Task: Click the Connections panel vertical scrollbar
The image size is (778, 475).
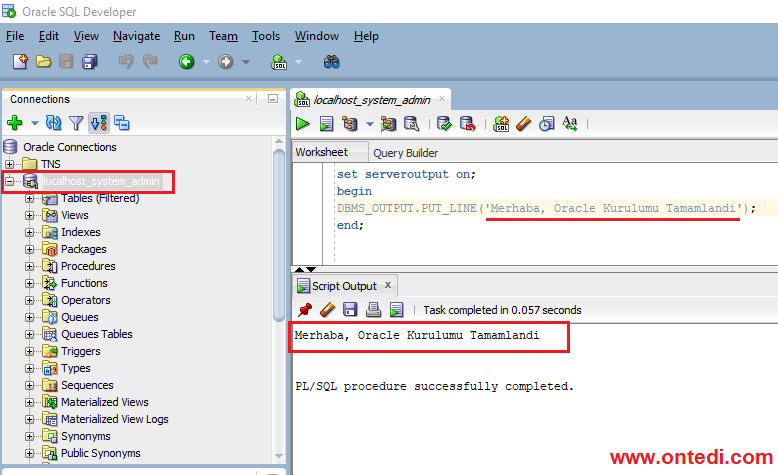Action: coord(279,233)
